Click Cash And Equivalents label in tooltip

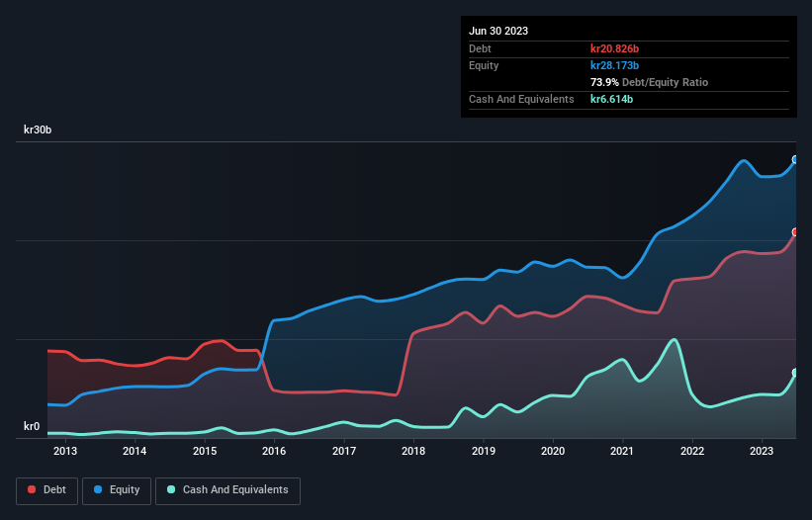[x=521, y=99]
